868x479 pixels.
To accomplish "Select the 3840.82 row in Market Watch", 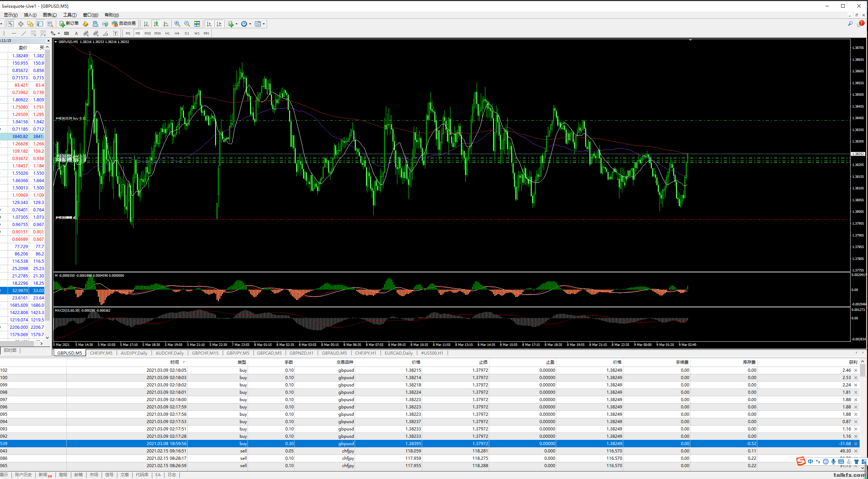I will click(x=23, y=137).
